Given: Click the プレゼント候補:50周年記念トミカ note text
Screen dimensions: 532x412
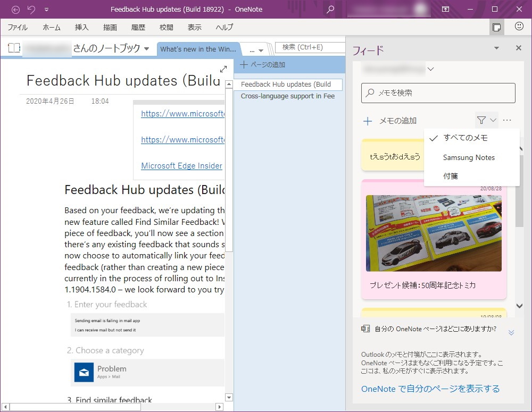Looking at the screenshot, I should [422, 285].
